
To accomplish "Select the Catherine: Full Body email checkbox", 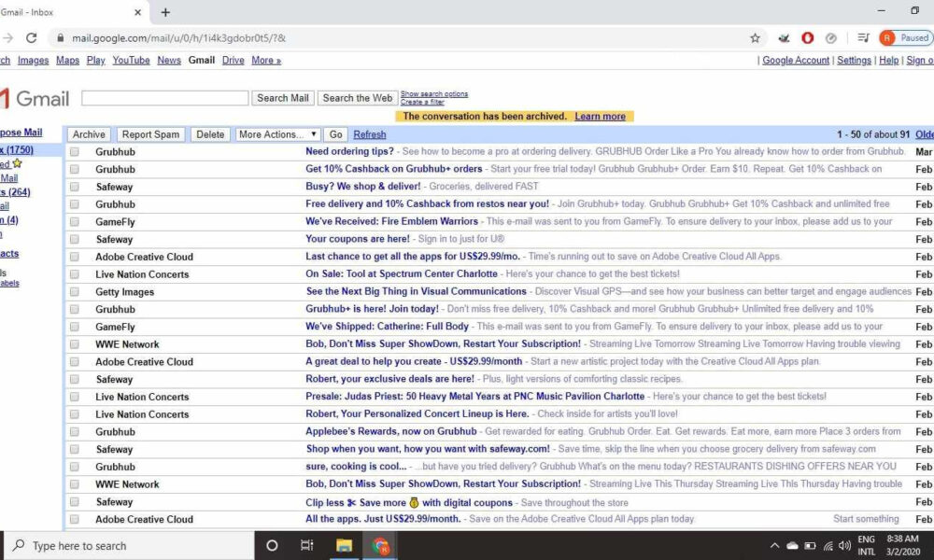I will pyautogui.click(x=75, y=327).
